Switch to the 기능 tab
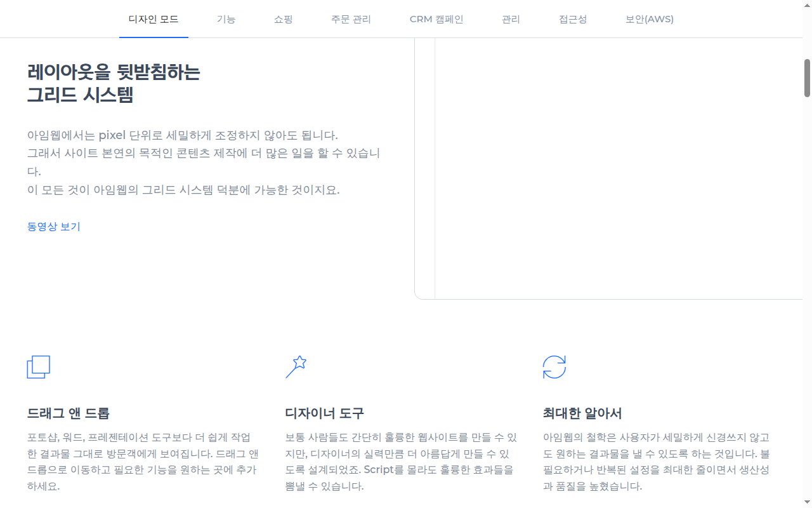The width and height of the screenshot is (812, 508). pos(226,19)
